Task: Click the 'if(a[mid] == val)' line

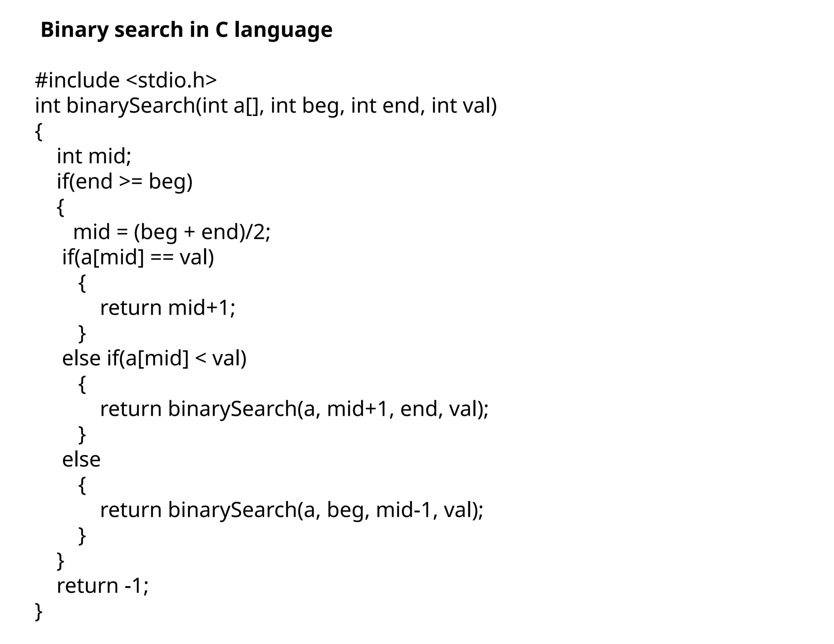Action: (138, 257)
